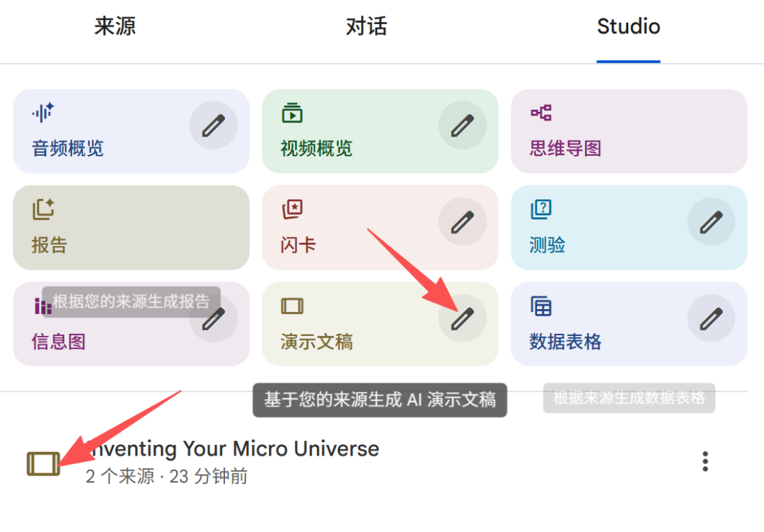Open the Inventing Your Micro Universe presentation
Image resolution: width=764 pixels, height=532 pixels.
[233, 449]
